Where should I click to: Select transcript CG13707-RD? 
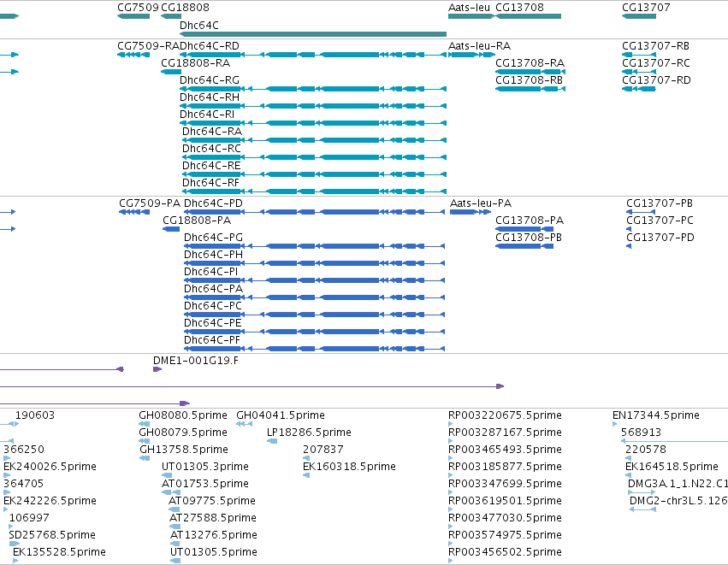639,89
